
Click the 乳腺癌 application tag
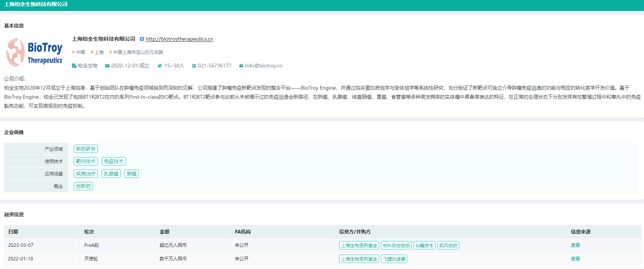tap(111, 174)
